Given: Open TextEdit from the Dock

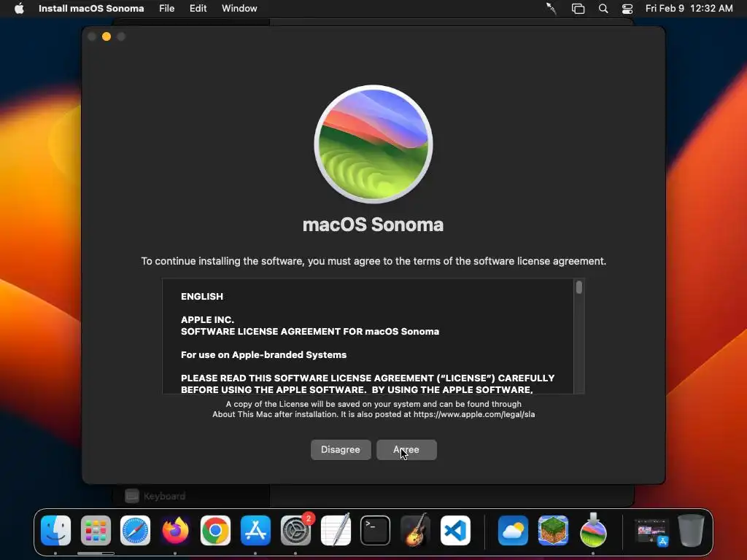Looking at the screenshot, I should pos(336,530).
